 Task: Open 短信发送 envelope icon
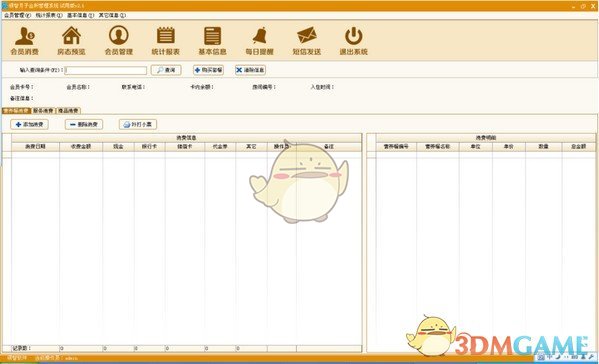tap(306, 40)
